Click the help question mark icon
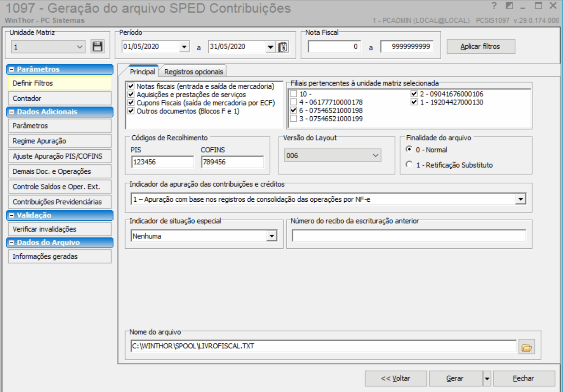Screen dimensions: 563x392 click(494, 6)
